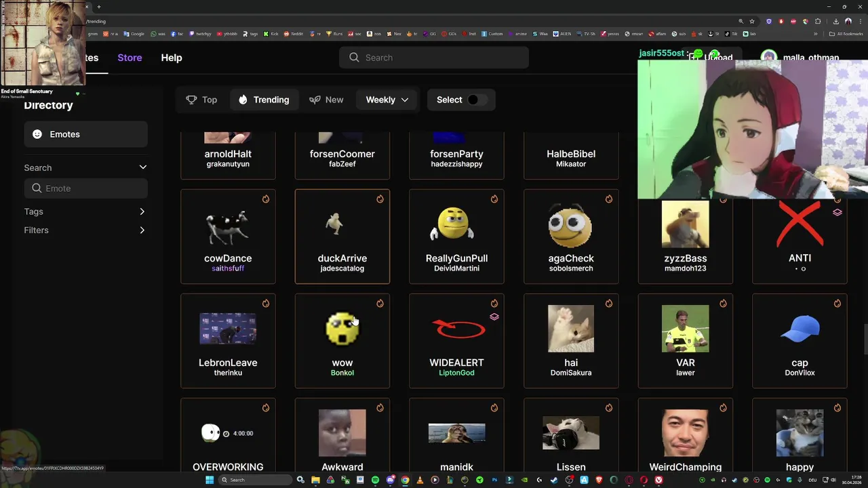Click the flame icon on hai card

click(x=608, y=303)
